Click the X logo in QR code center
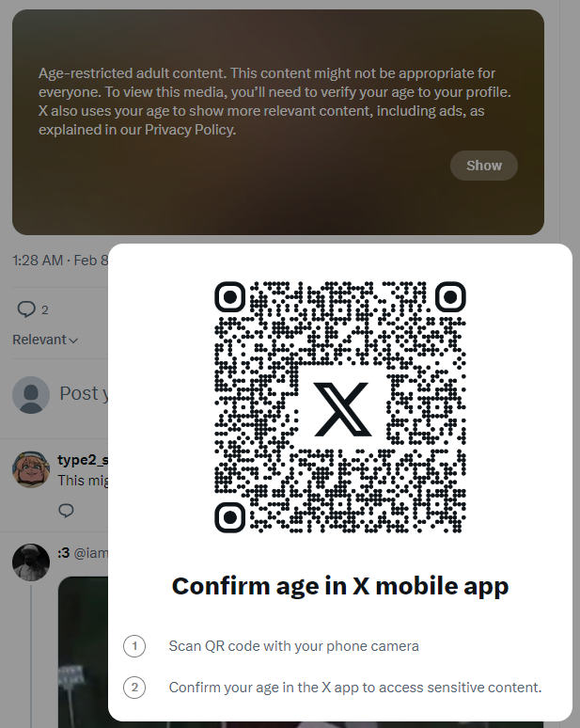Screen dimensions: 580x728 tap(341, 409)
